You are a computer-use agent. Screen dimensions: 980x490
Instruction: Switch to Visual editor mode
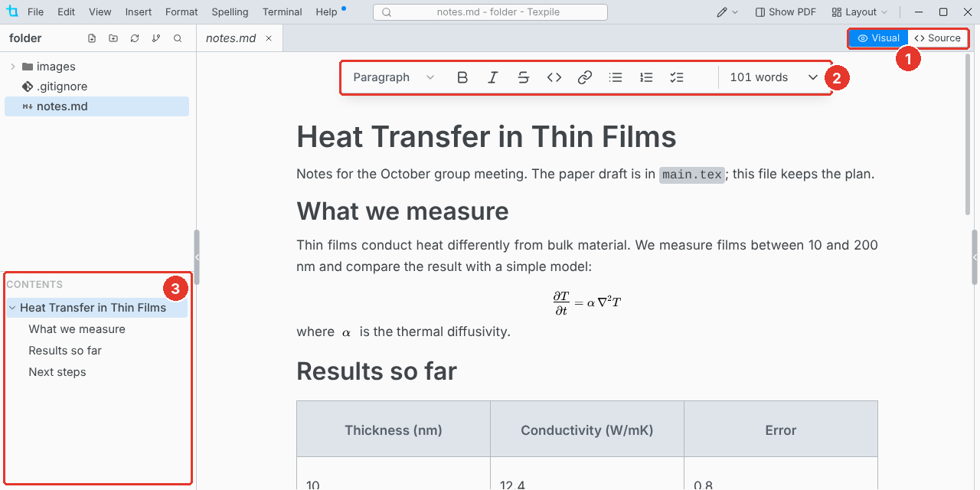(x=879, y=38)
